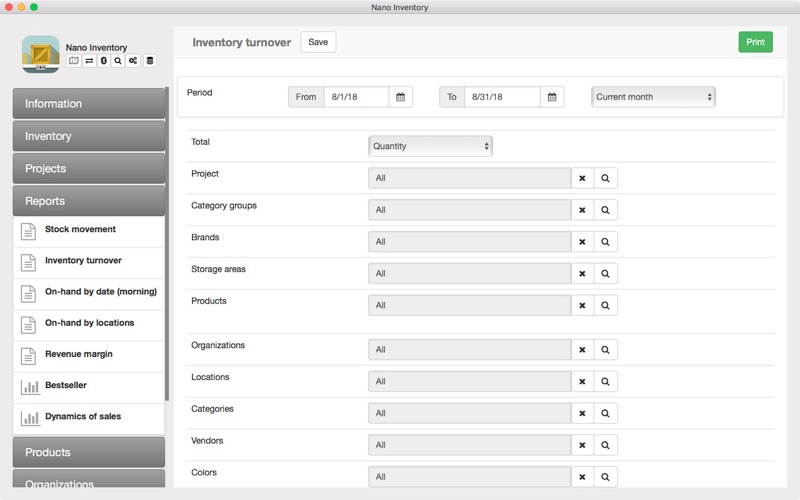Click the Bluetooth icon in sidebar header
800x500 pixels.
[103, 61]
